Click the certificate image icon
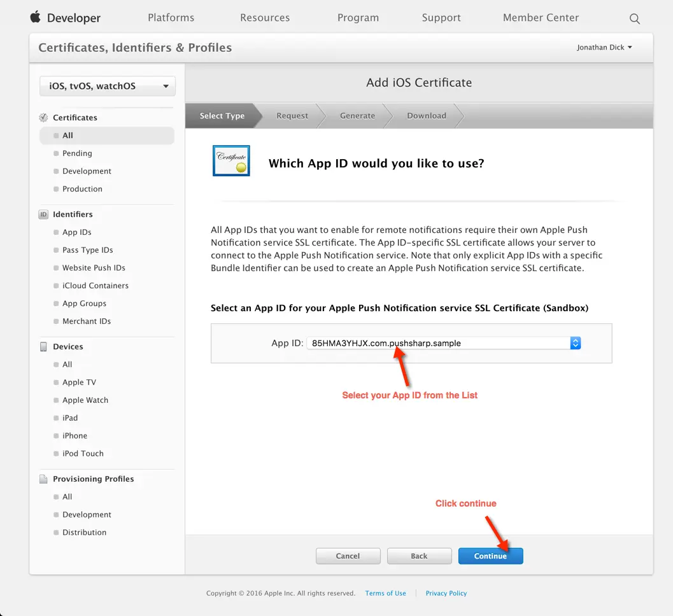Screen dimensions: 673x616 [x=231, y=161]
